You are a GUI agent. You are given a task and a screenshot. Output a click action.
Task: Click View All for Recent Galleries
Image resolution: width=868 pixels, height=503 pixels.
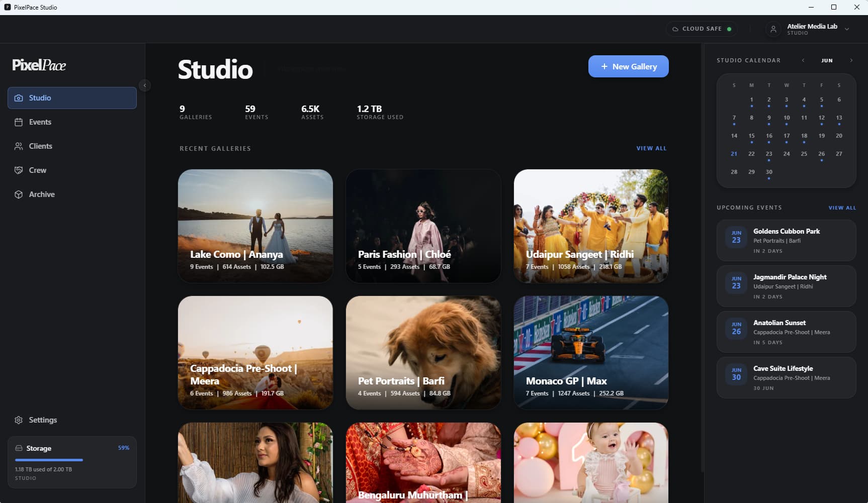tap(651, 148)
